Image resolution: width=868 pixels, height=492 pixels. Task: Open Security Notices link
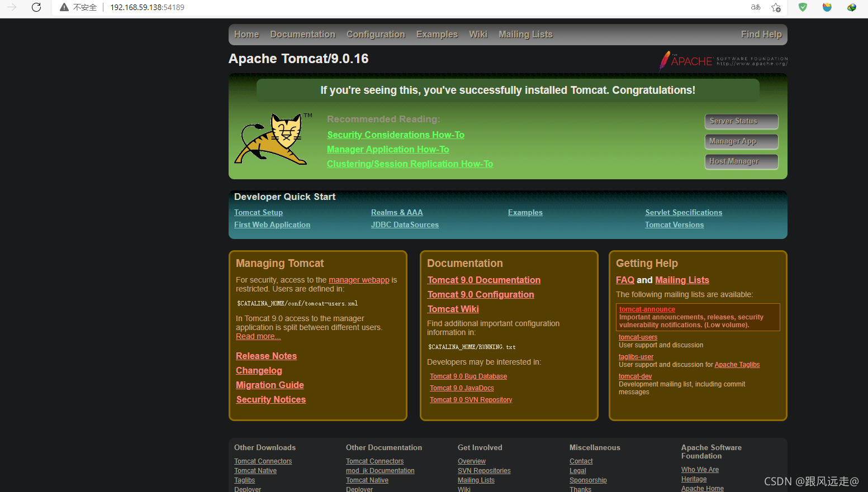(271, 399)
